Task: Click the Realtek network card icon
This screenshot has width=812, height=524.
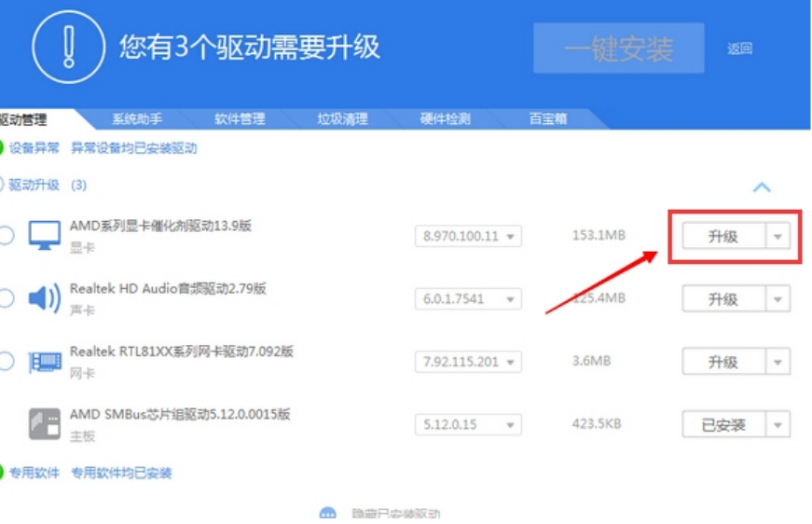Action: (x=44, y=362)
